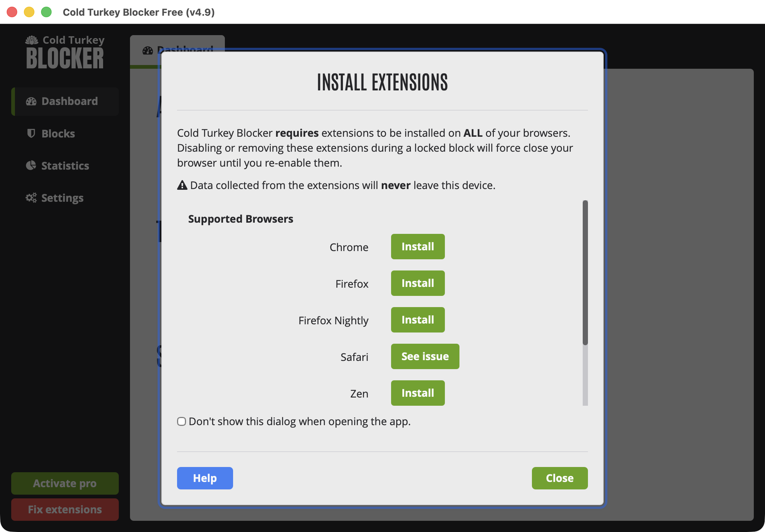Image resolution: width=765 pixels, height=532 pixels.
Task: Click the blue Help button
Action: 205,478
